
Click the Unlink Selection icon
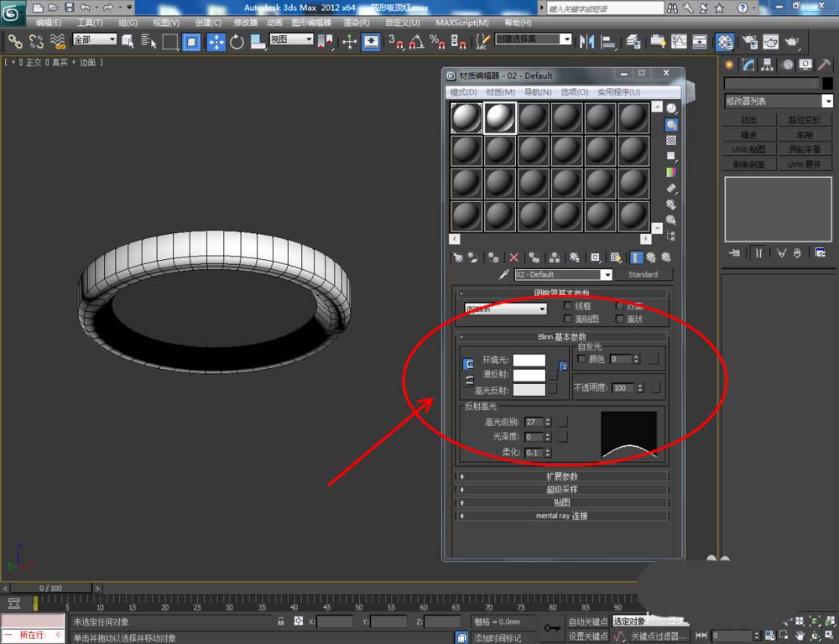click(x=36, y=42)
